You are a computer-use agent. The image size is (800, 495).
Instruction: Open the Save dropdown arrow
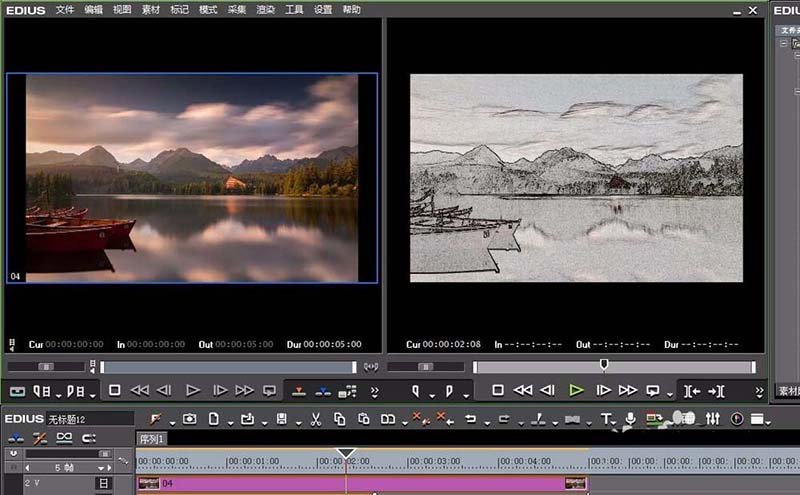(x=298, y=423)
